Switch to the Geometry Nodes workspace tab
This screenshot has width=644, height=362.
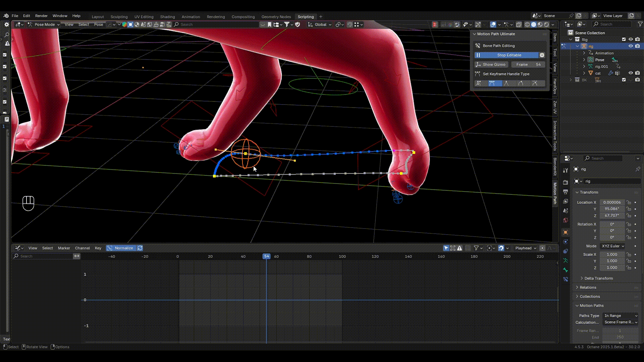tap(276, 17)
